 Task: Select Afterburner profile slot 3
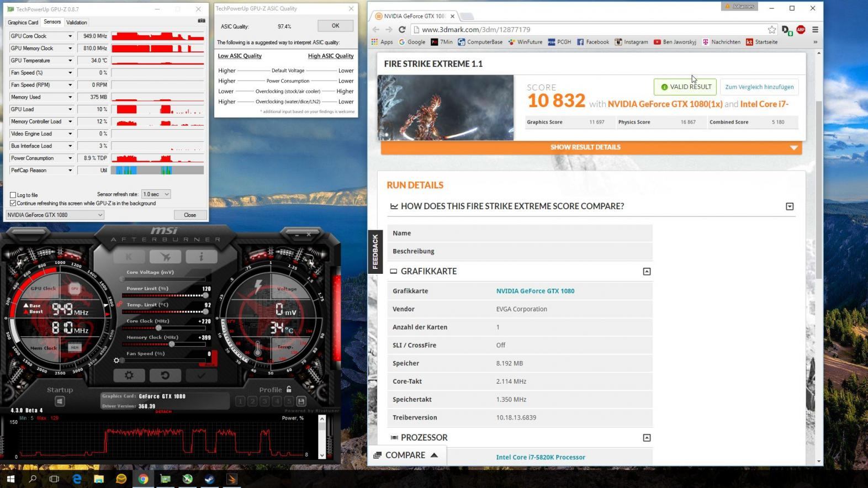264,401
